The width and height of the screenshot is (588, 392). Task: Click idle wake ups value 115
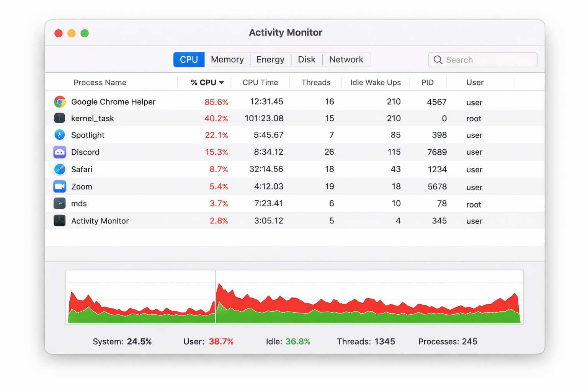coord(394,152)
